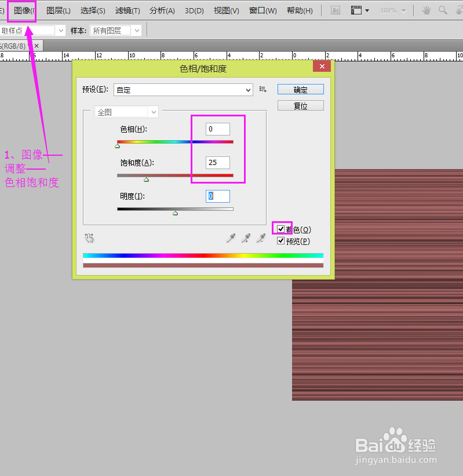The width and height of the screenshot is (463, 476).
Task: Close the document tab with X
Action: click(37, 46)
